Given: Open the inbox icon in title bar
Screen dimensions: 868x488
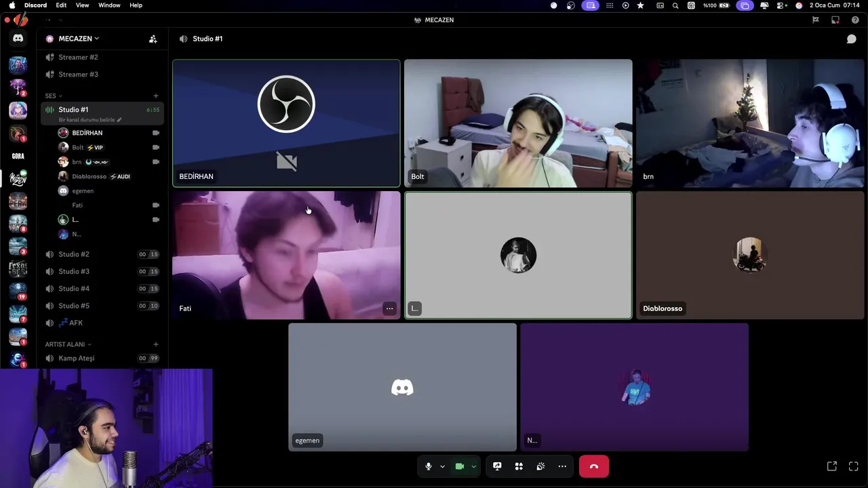Looking at the screenshot, I should 835,20.
